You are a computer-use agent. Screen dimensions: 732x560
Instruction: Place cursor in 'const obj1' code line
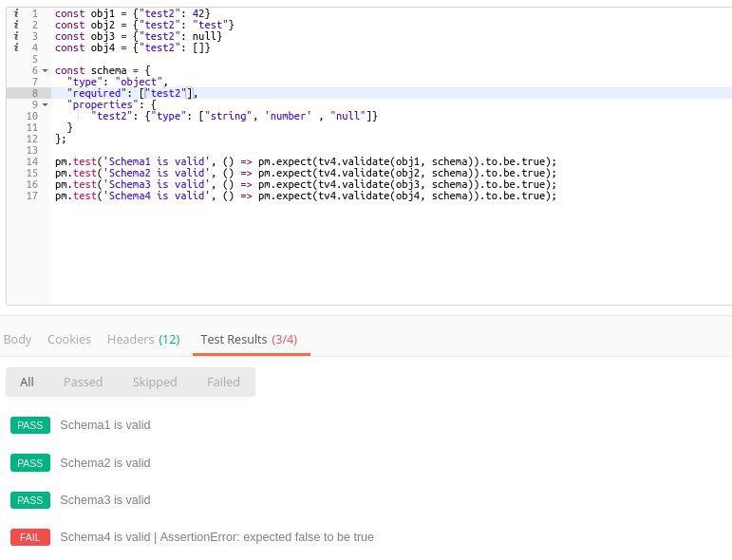click(x=133, y=13)
